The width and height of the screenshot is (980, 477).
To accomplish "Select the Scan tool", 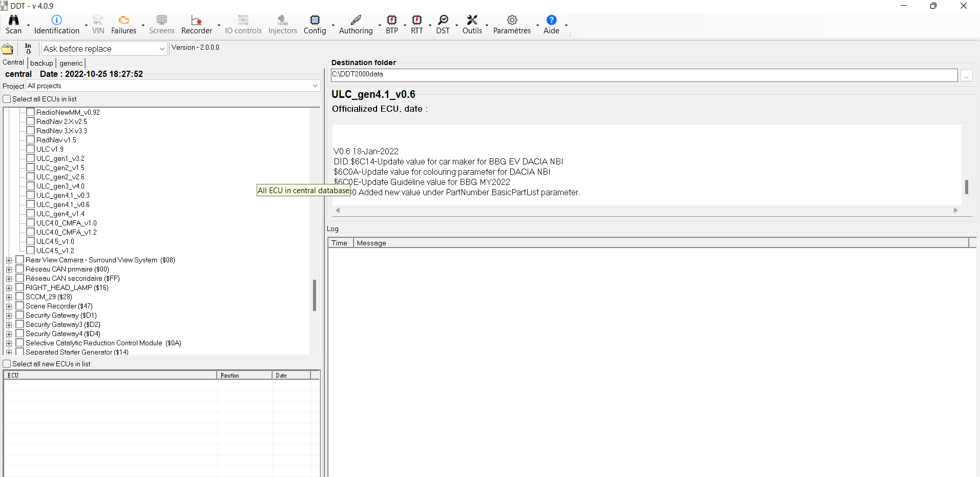I will tap(13, 24).
